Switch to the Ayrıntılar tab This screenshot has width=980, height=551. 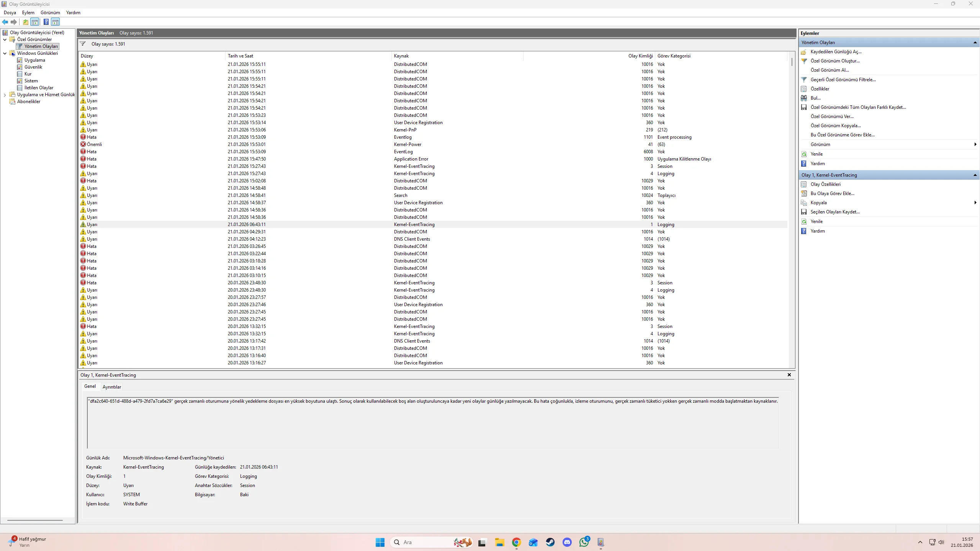111,387
